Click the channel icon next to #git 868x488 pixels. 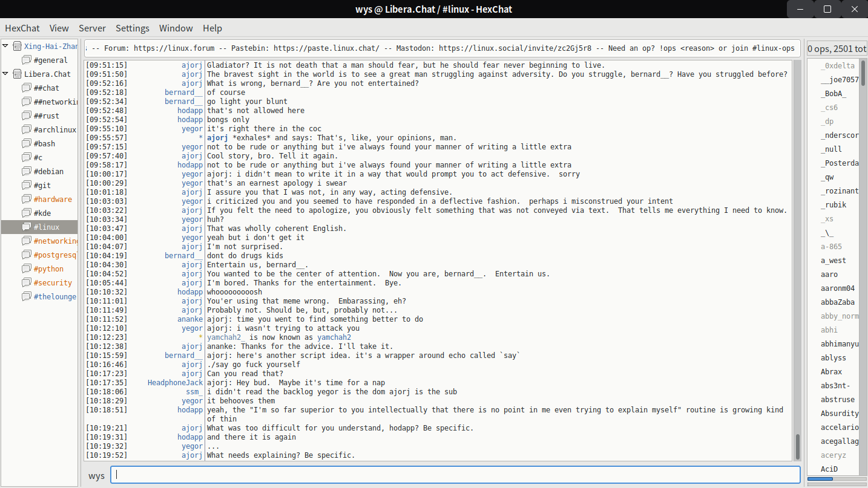point(26,186)
